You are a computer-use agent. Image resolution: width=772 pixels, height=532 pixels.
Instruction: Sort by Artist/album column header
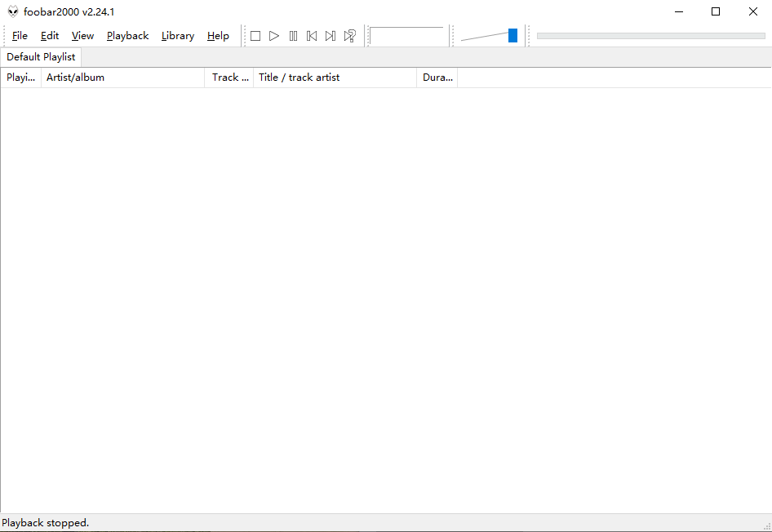[x=122, y=78]
